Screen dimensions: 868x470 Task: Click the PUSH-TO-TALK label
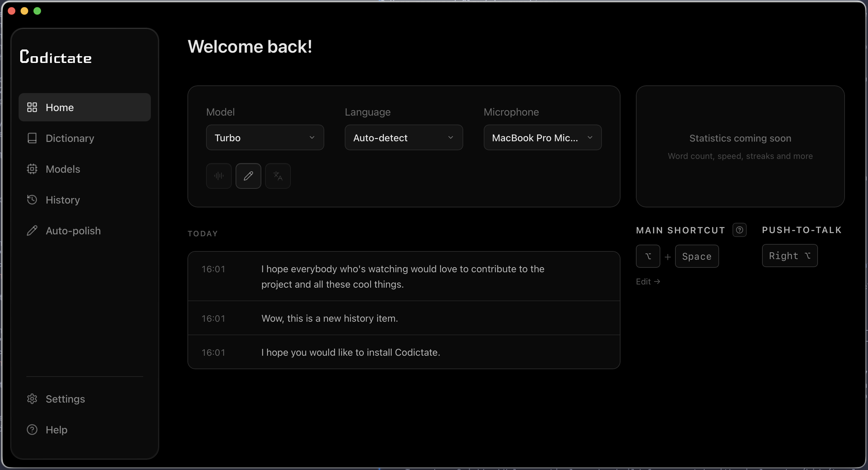tap(802, 230)
